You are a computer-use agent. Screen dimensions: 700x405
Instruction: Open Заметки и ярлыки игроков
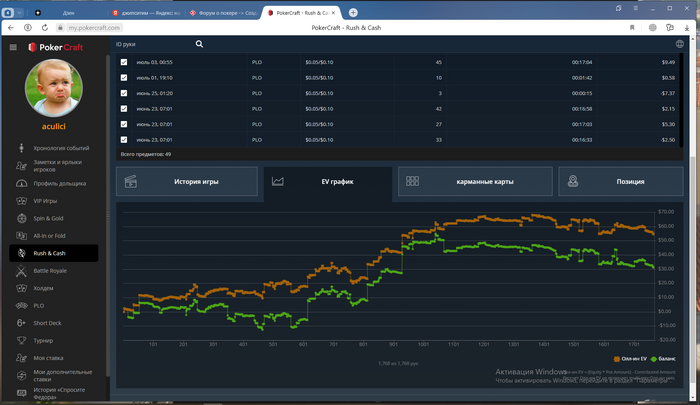pyautogui.click(x=54, y=166)
